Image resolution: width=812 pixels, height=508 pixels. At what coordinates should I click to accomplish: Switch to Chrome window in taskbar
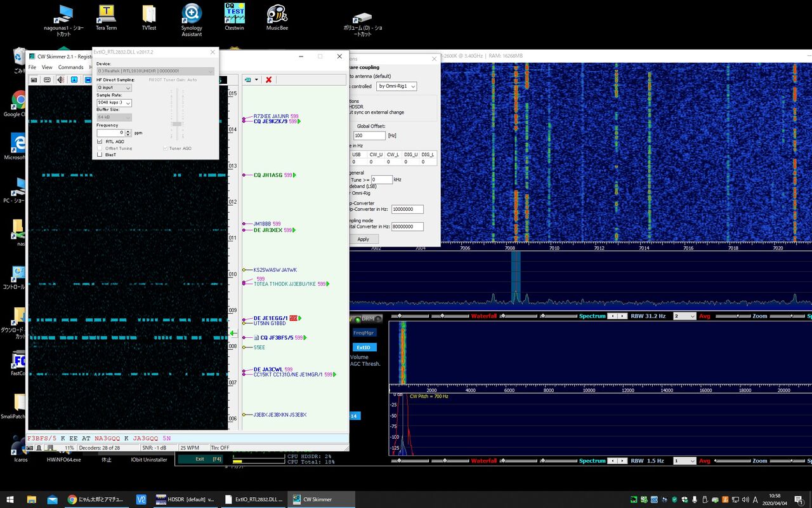[96, 499]
